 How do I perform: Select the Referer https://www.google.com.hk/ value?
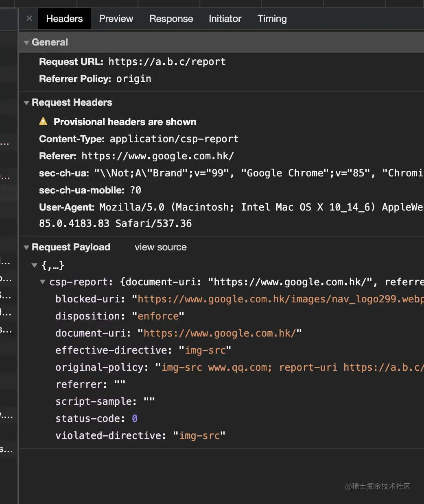tap(158, 156)
